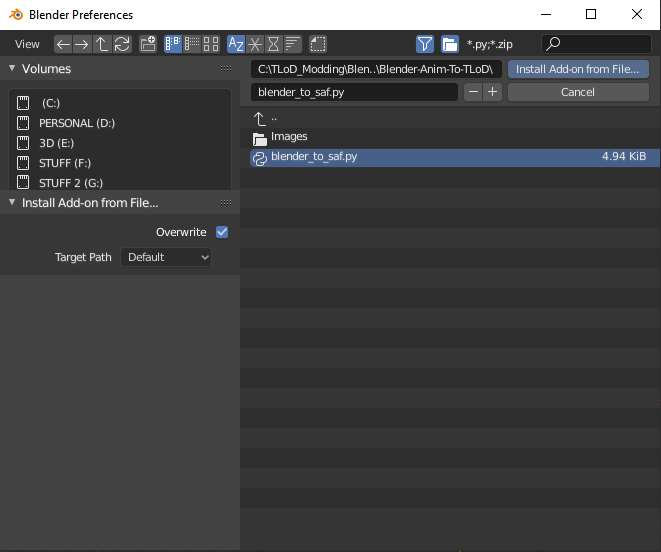Viewport: 661px width, 552px height.
Task: Open the Target Path dropdown
Action: [166, 257]
